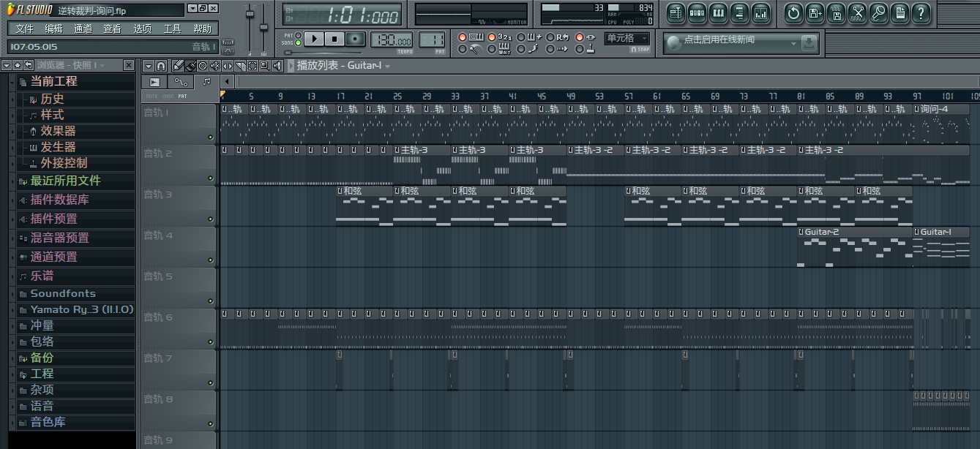Open the 单元格 snap dropdown

pyautogui.click(x=627, y=39)
